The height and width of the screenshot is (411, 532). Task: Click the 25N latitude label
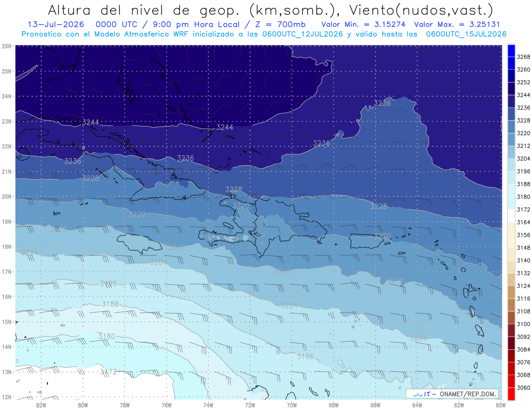(7, 71)
